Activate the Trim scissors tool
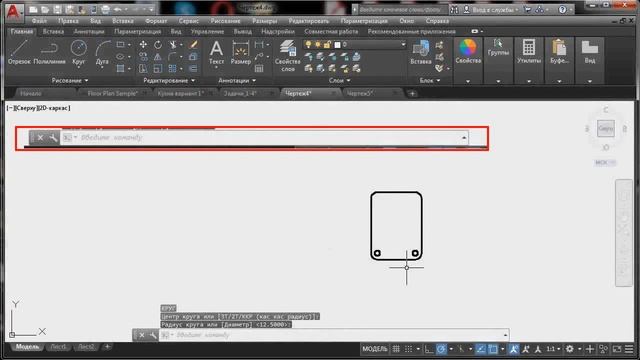 coord(173,44)
